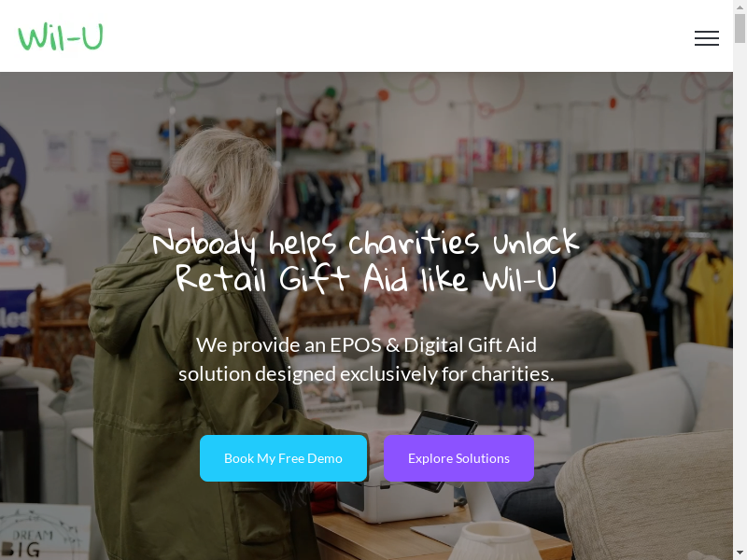
Task: Click the empty scrollbar track below thumb
Action: coord(740,295)
